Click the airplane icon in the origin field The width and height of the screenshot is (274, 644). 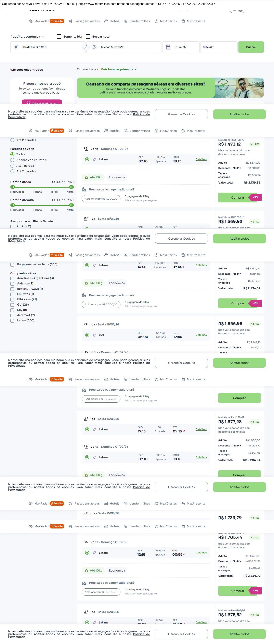16,47
